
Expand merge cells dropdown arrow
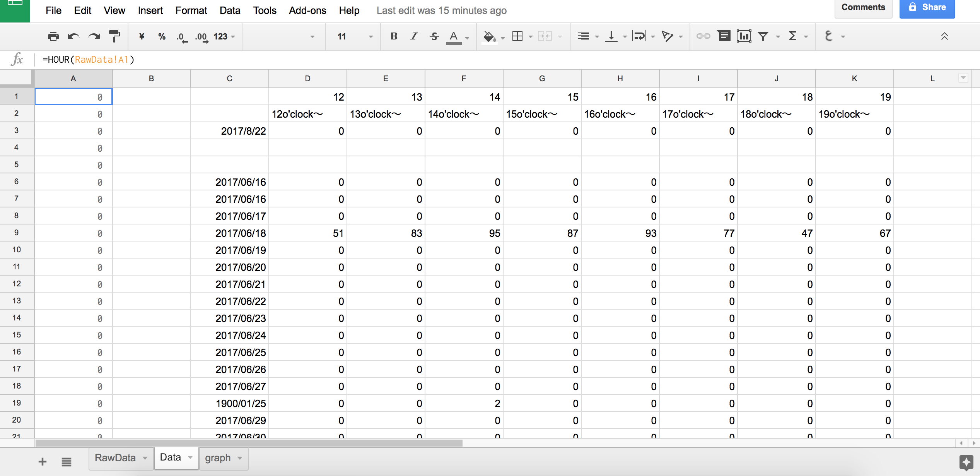click(x=560, y=37)
